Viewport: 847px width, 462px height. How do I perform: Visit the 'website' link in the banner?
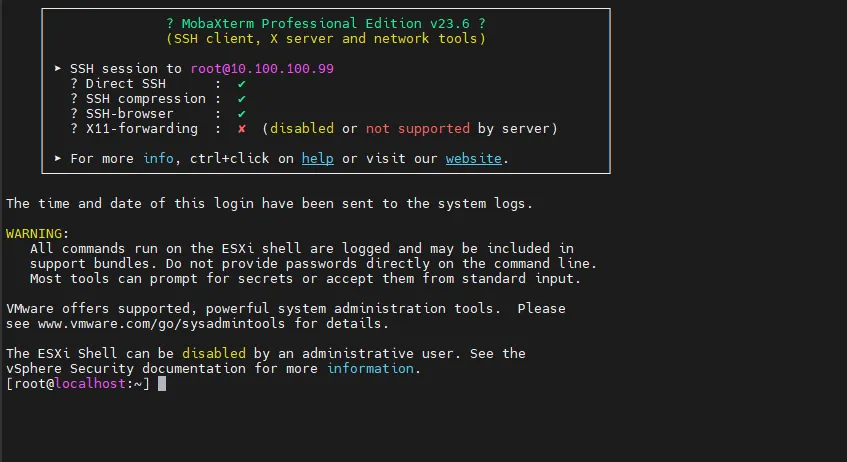click(474, 159)
